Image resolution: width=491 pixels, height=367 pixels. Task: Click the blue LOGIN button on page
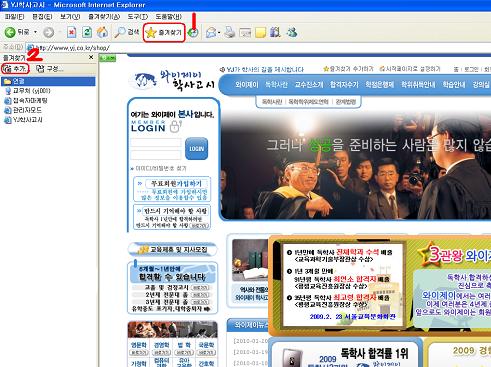pyautogui.click(x=196, y=149)
